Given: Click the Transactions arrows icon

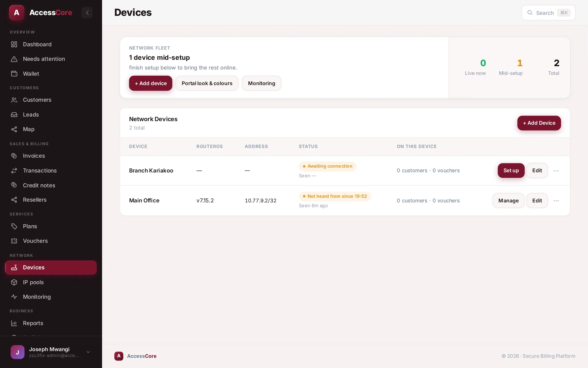Looking at the screenshot, I should coord(14,170).
